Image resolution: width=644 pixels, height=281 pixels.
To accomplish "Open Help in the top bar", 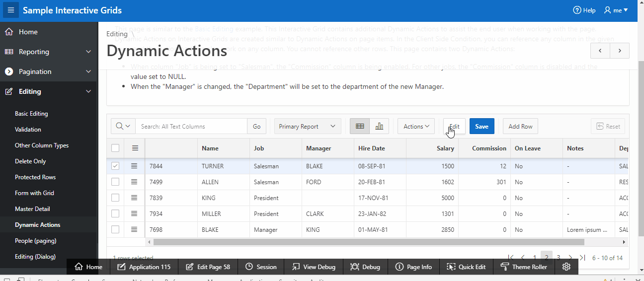I will coord(584,10).
